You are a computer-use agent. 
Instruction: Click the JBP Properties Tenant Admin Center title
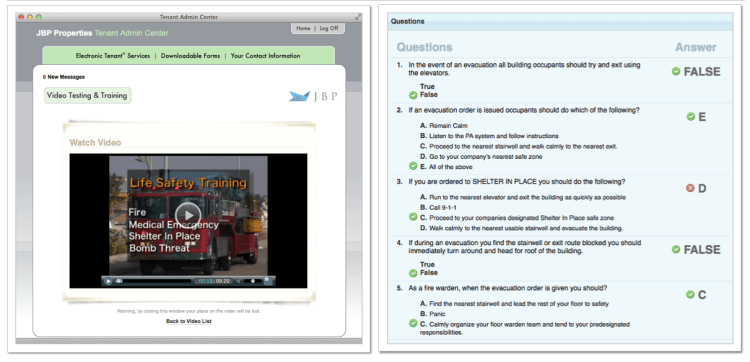tap(102, 33)
